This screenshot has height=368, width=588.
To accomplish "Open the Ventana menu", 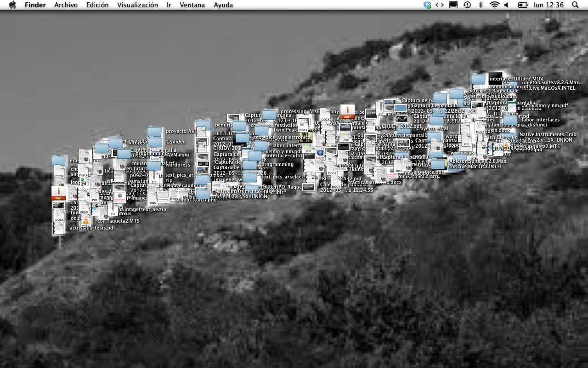I will pyautogui.click(x=192, y=5).
